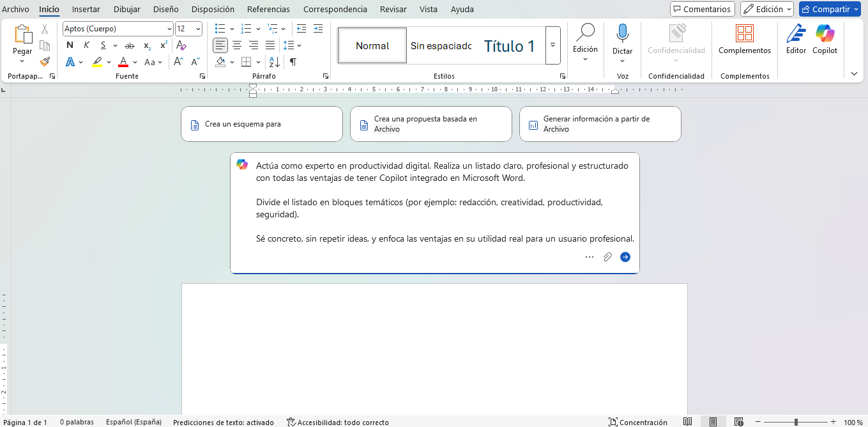Clear all formatting with eraser icon
868x427 pixels.
181,45
